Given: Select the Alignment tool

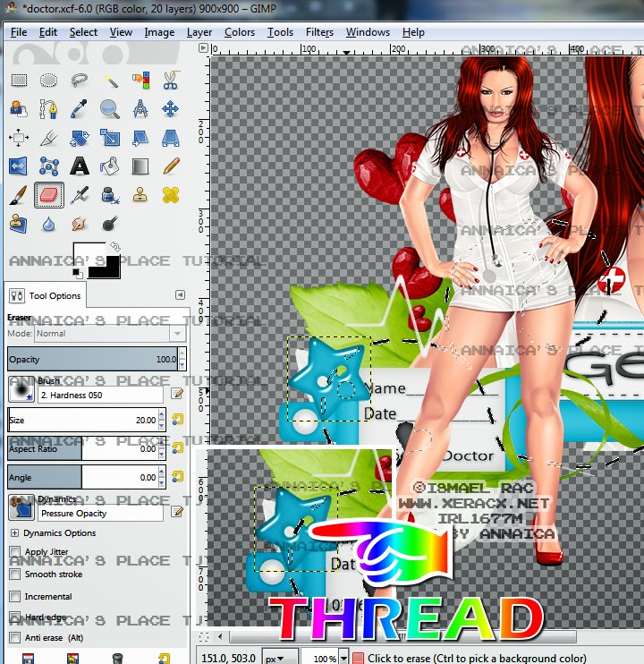Looking at the screenshot, I should point(19,138).
